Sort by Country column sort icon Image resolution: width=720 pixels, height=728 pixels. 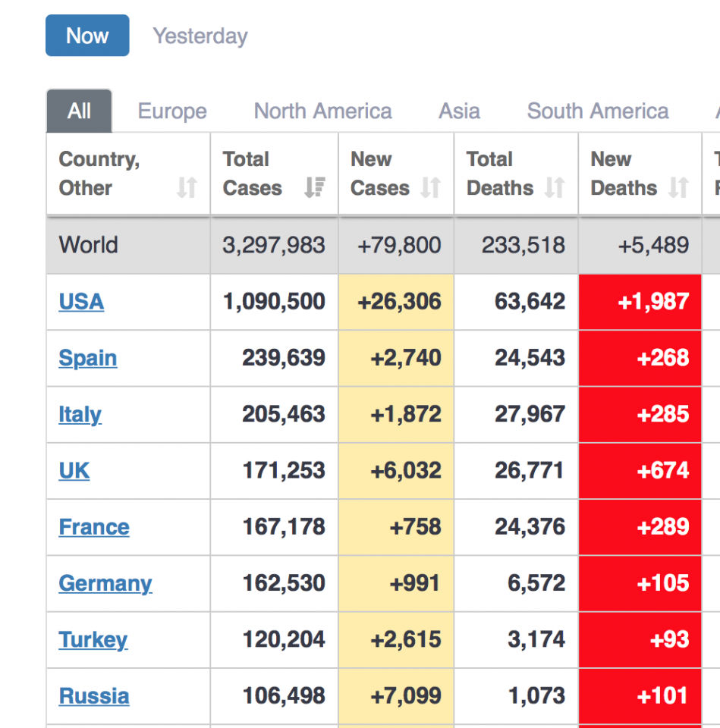187,188
